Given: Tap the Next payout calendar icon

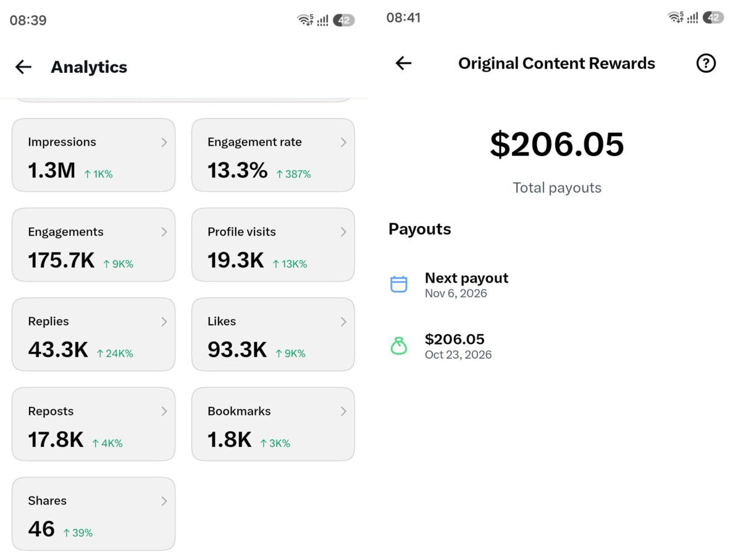Looking at the screenshot, I should pyautogui.click(x=399, y=284).
